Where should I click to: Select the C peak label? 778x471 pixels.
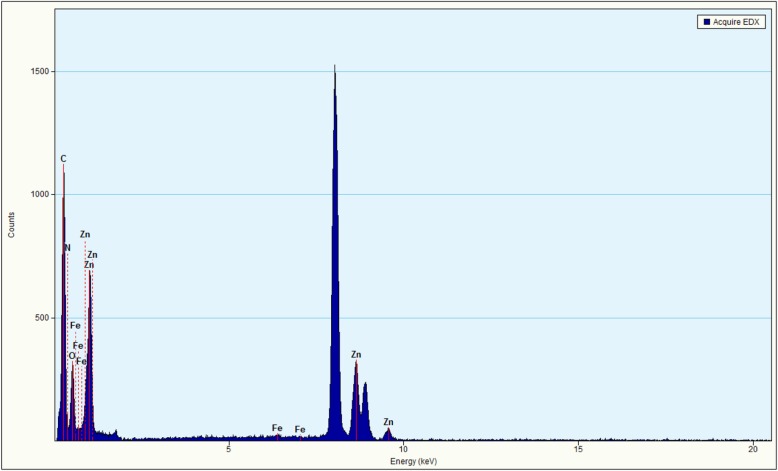pyautogui.click(x=63, y=158)
